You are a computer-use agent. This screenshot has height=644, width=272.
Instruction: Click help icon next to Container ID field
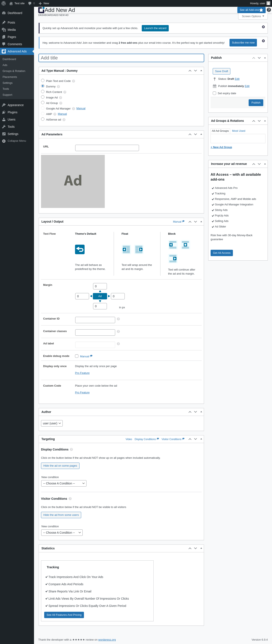118,319
